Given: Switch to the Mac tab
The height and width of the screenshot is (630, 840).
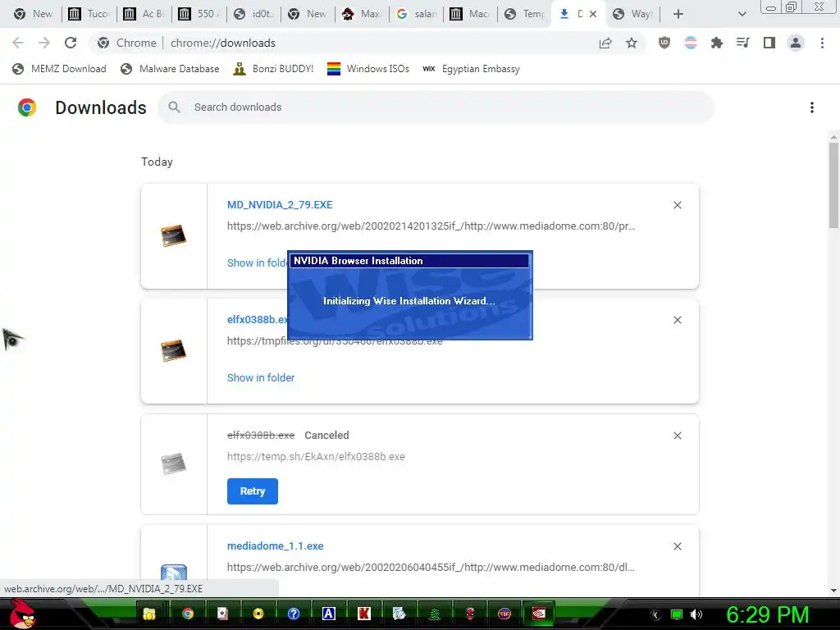Looking at the screenshot, I should pos(471,14).
